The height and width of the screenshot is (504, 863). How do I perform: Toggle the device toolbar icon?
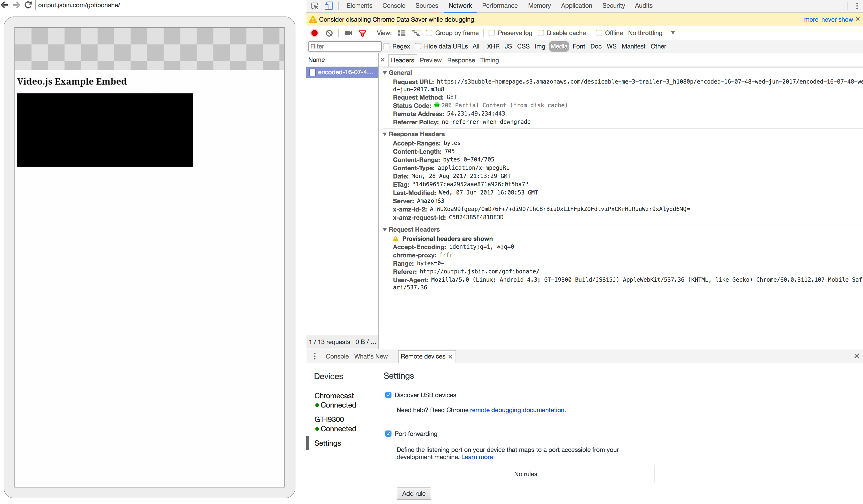click(x=328, y=5)
